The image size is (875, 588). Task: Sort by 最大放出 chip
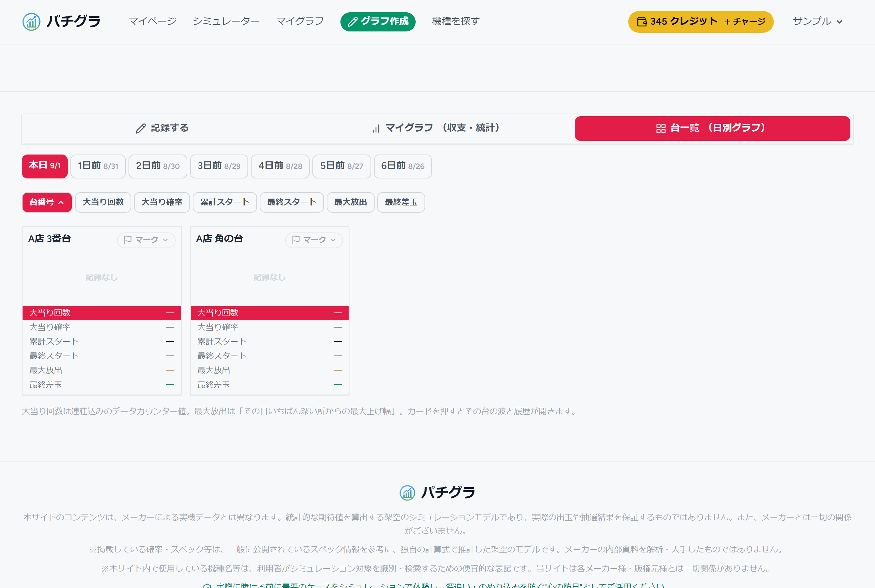point(351,202)
